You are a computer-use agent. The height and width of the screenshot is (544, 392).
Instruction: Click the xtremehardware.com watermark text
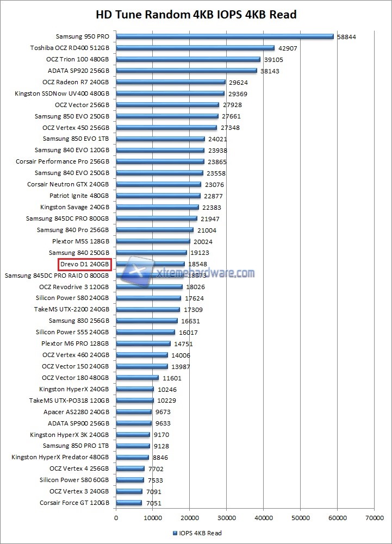[205, 273]
